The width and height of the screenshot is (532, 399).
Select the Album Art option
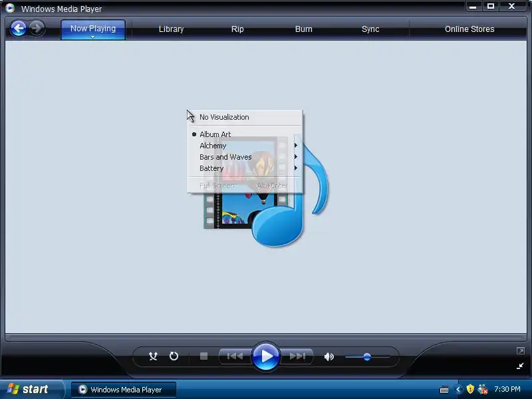(x=245, y=134)
